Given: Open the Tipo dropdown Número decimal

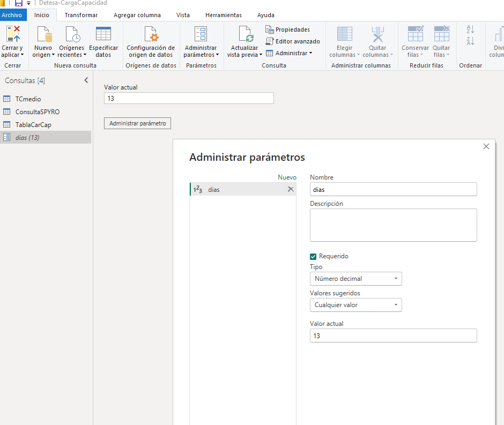Looking at the screenshot, I should pyautogui.click(x=356, y=279).
